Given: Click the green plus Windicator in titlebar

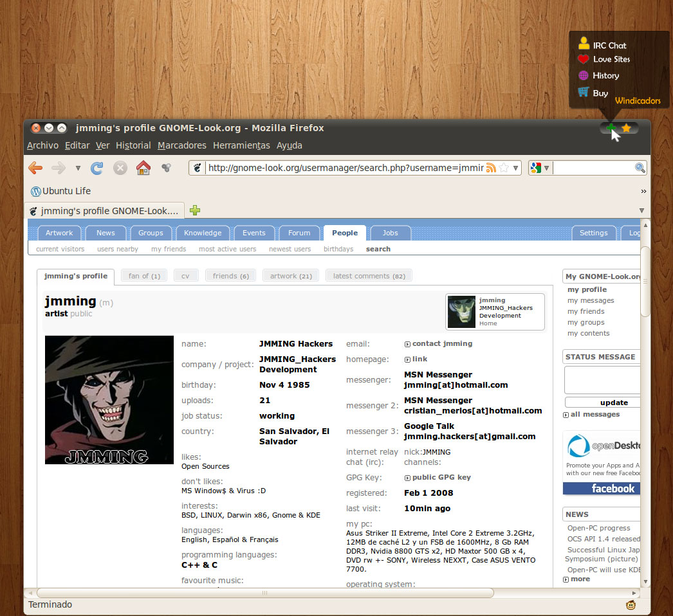Looking at the screenshot, I should pos(611,128).
